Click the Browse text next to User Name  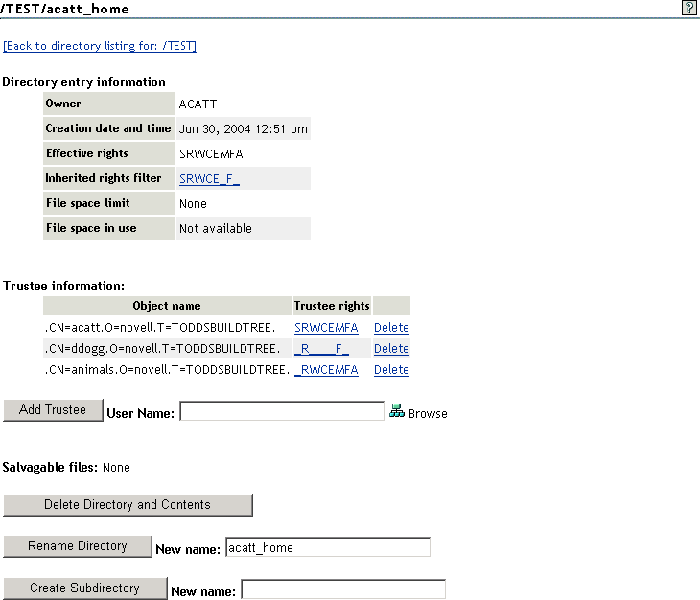click(x=428, y=414)
